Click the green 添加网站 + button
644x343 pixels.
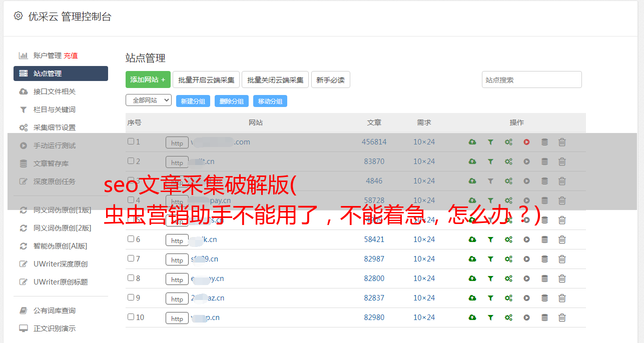click(148, 79)
